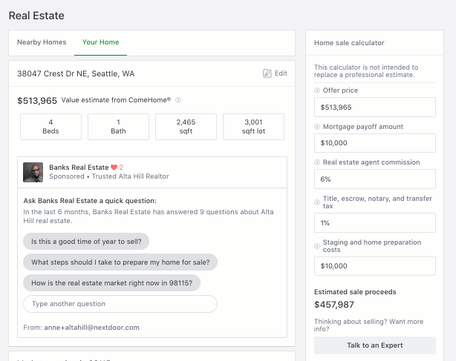This screenshot has width=456, height=361.
Task: Click info icon for Title, escrow, notary tax
Action: coord(317,202)
